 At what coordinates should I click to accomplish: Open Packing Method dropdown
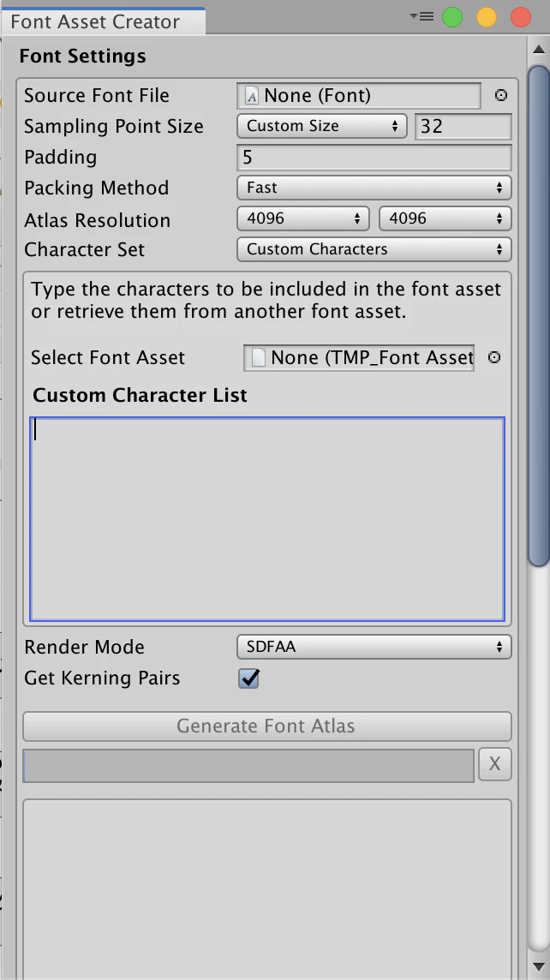[374, 188]
